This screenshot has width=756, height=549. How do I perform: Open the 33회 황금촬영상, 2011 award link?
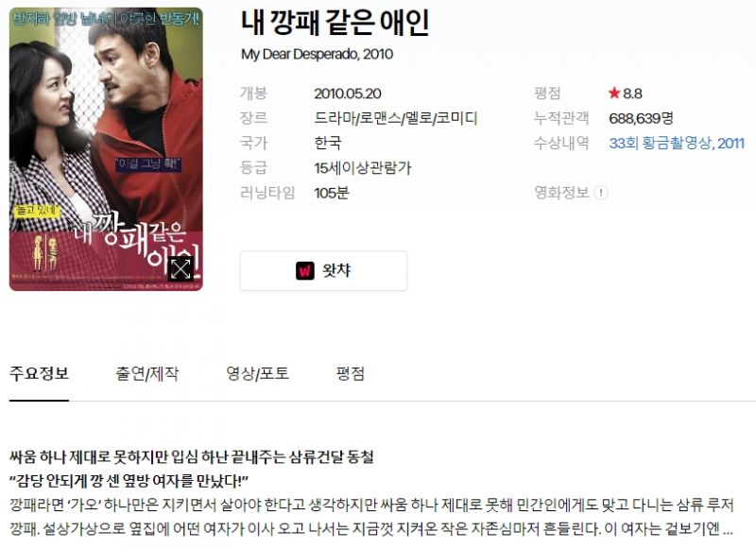coord(677,143)
